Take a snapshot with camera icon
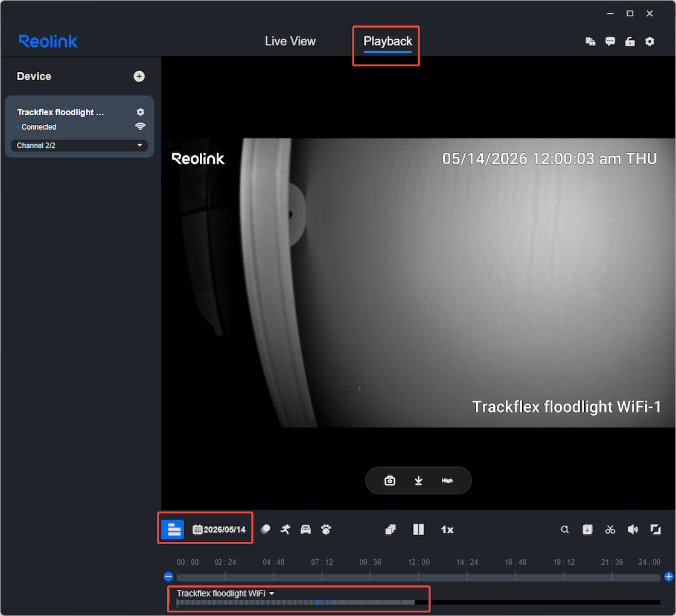Viewport: 676px width, 616px height. point(390,481)
